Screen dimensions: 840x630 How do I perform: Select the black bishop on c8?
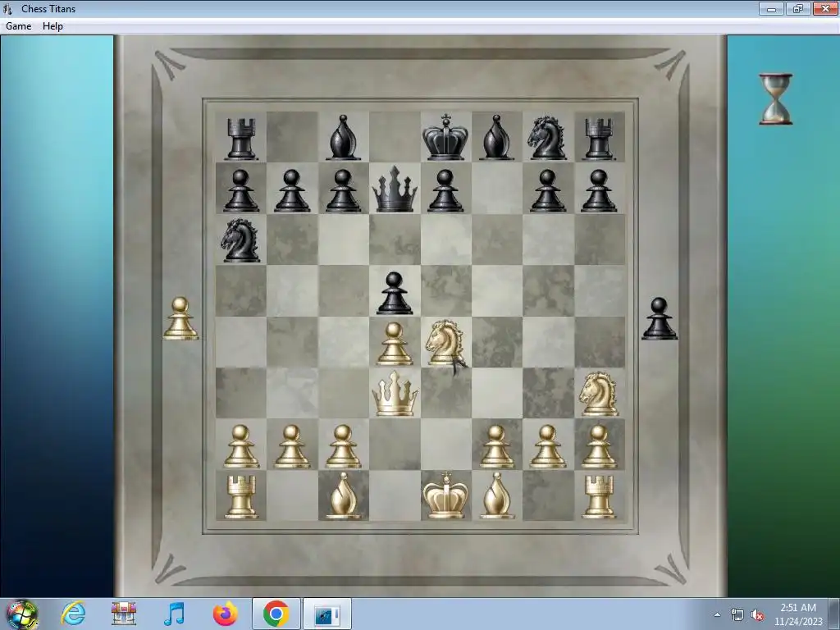343,138
